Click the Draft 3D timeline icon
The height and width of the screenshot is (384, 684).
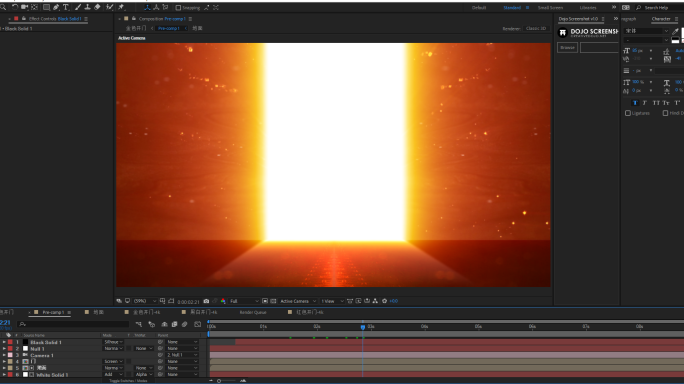pos(152,324)
